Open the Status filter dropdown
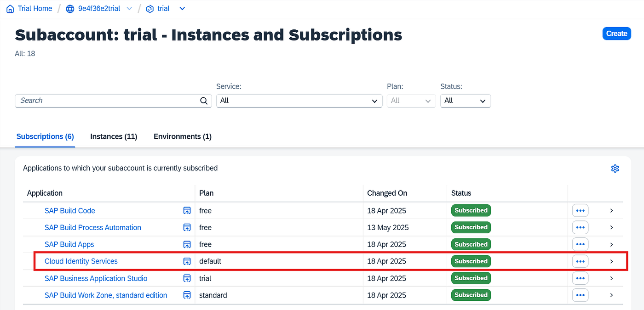 click(466, 101)
